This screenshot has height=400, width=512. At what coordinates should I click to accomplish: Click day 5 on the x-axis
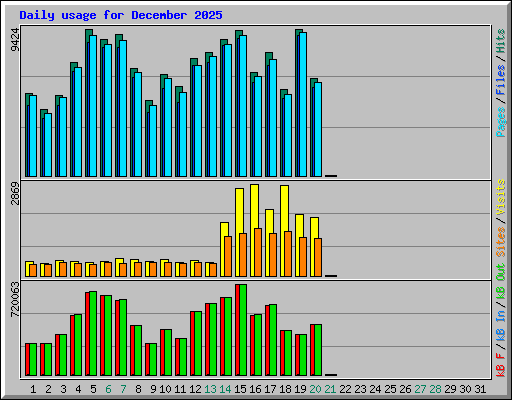coord(93,389)
